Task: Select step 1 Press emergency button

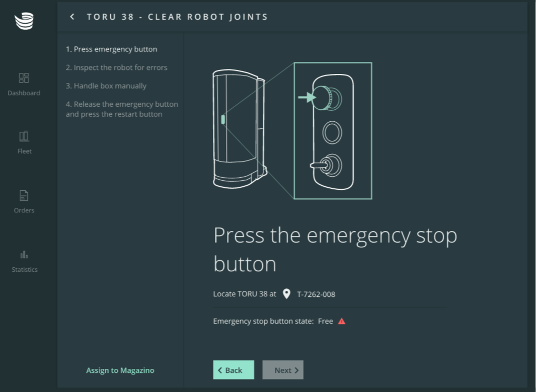Action: [111, 49]
